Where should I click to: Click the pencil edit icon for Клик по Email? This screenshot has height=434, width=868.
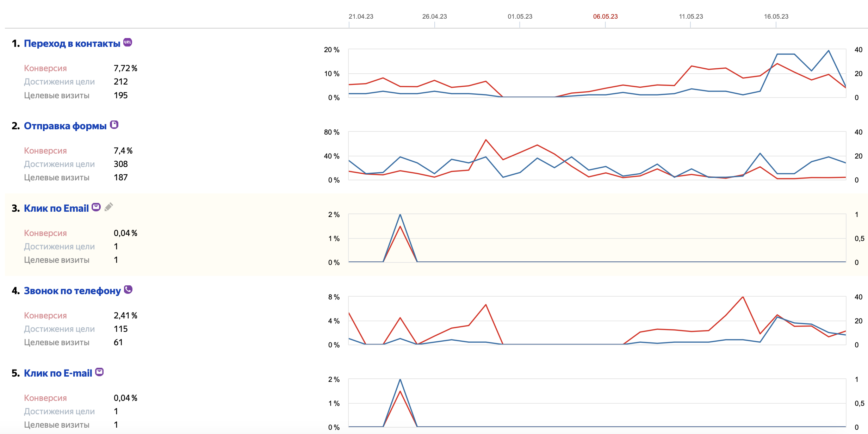[x=109, y=207]
